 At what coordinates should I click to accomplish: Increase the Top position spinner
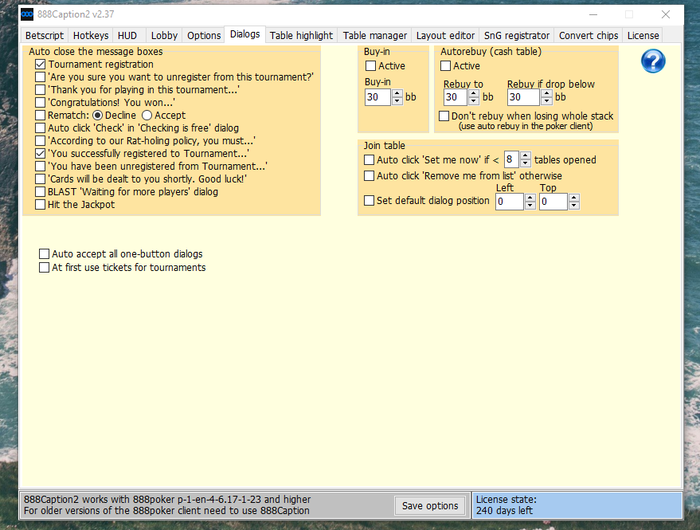[x=574, y=198]
